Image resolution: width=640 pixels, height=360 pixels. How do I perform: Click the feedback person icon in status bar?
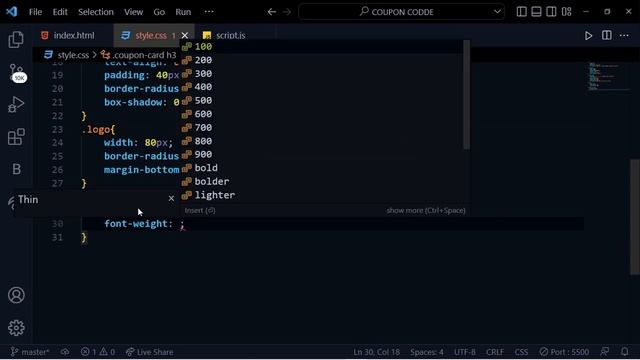pos(605,351)
